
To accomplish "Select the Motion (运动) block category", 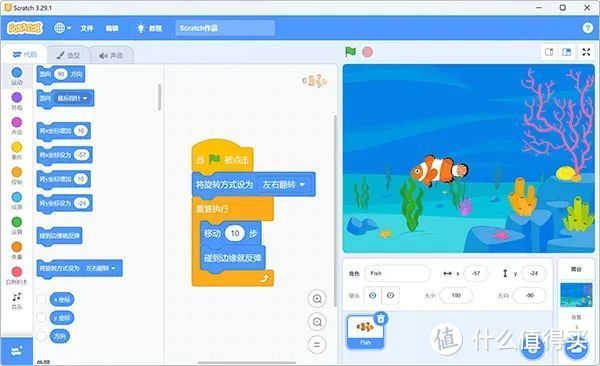I will pos(16,76).
